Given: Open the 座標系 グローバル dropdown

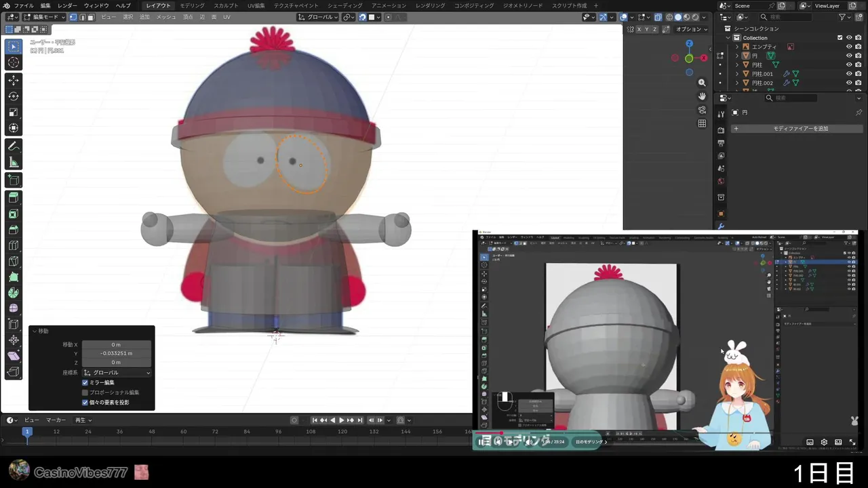Looking at the screenshot, I should (117, 373).
